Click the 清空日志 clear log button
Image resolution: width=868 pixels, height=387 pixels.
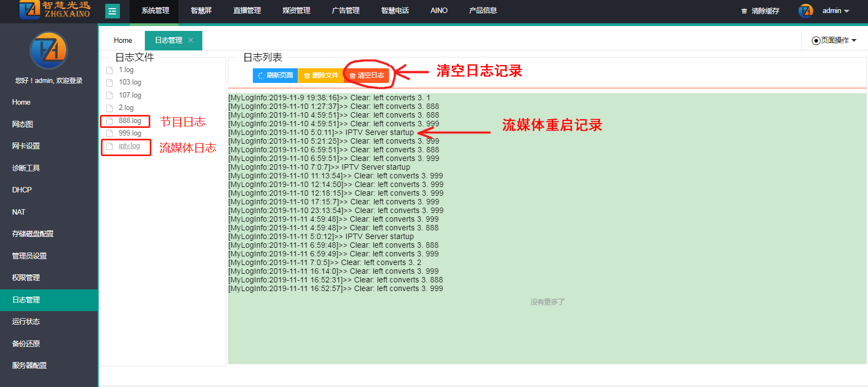pyautogui.click(x=367, y=75)
